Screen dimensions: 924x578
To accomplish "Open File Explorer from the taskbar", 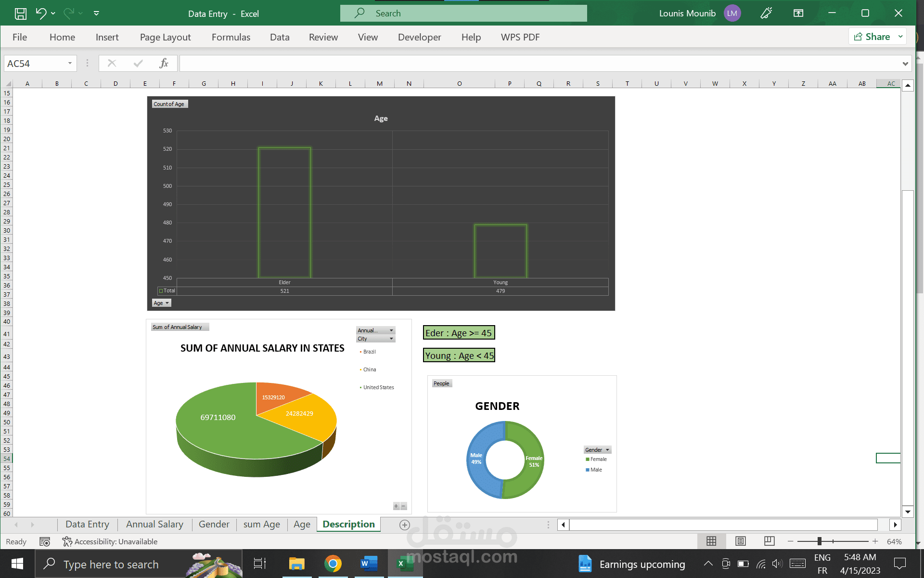I will 297,564.
